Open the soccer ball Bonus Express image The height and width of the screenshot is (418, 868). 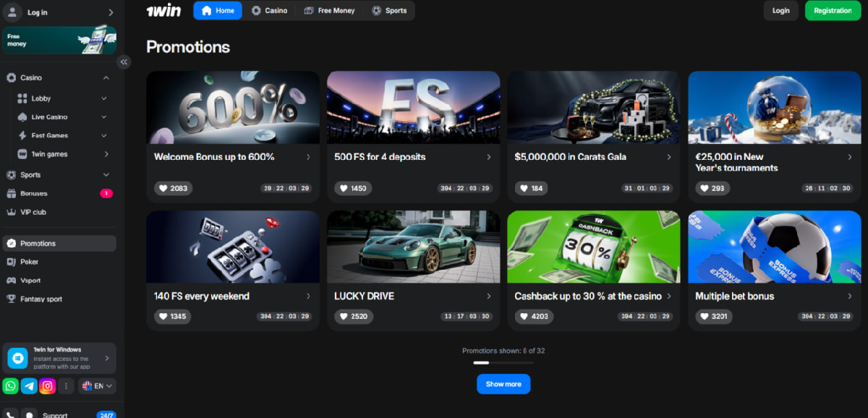775,247
